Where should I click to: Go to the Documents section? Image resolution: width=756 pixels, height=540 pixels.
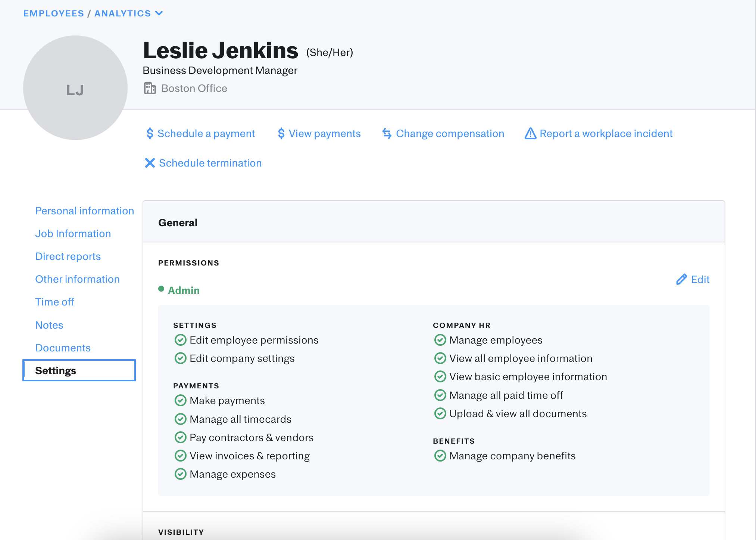pos(63,348)
